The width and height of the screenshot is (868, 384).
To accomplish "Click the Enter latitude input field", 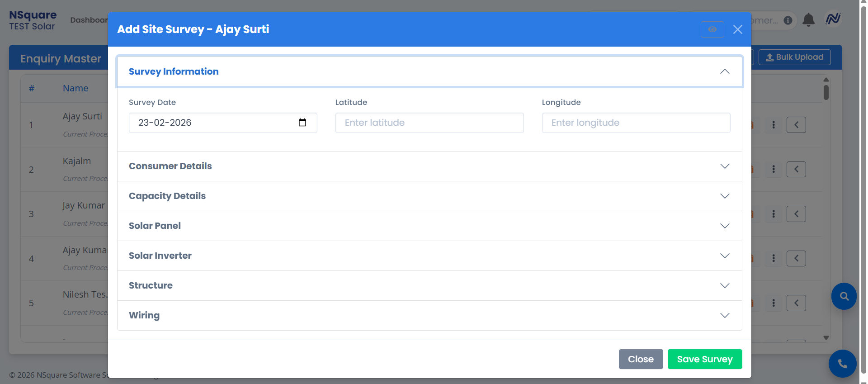I will 429,123.
